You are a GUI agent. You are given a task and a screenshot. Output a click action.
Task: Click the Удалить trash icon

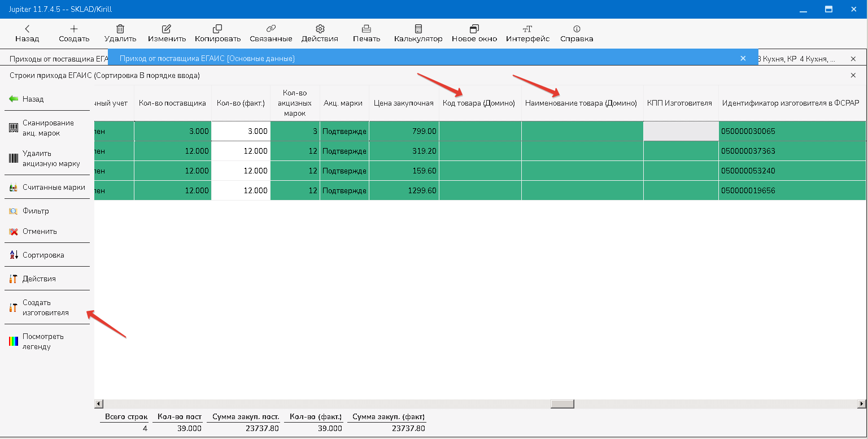click(120, 28)
